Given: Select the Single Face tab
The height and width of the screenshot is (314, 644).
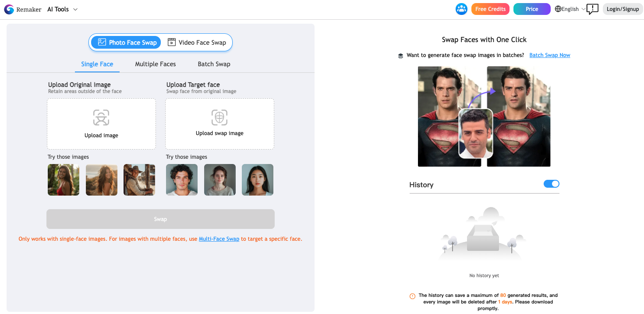Looking at the screenshot, I should pyautogui.click(x=97, y=64).
